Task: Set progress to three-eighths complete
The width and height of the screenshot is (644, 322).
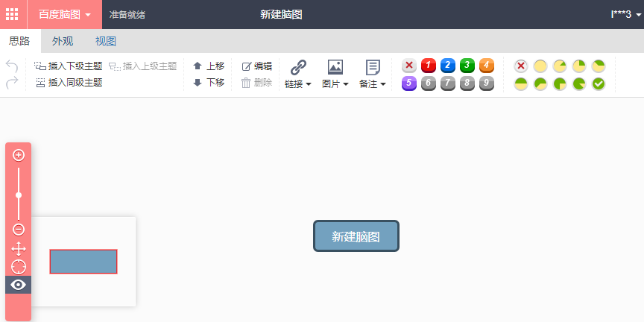Action: [x=599, y=66]
